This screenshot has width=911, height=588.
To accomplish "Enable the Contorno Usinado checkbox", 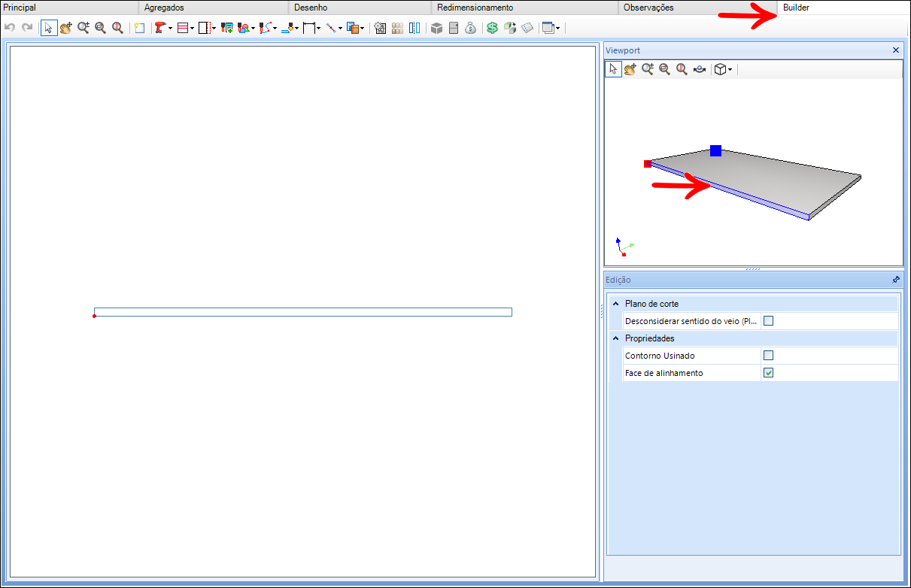I will pos(768,356).
